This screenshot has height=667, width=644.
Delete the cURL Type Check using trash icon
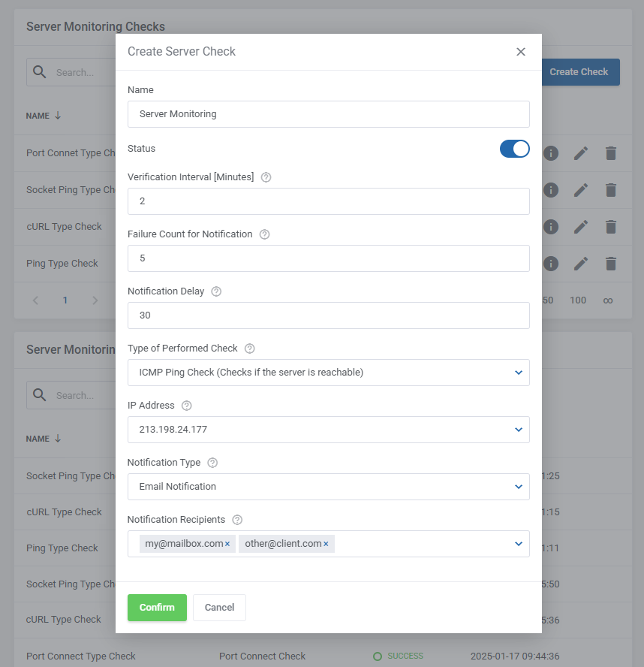tap(611, 227)
